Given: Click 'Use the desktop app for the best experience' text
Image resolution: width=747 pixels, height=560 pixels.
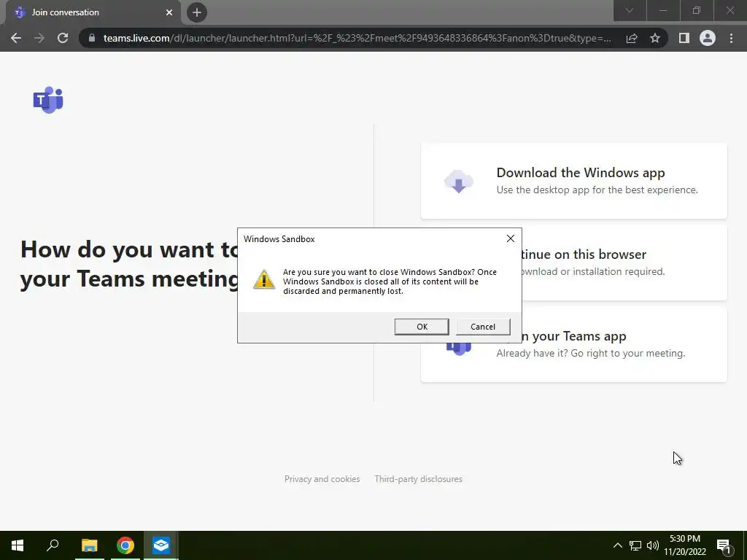Looking at the screenshot, I should 597,190.
